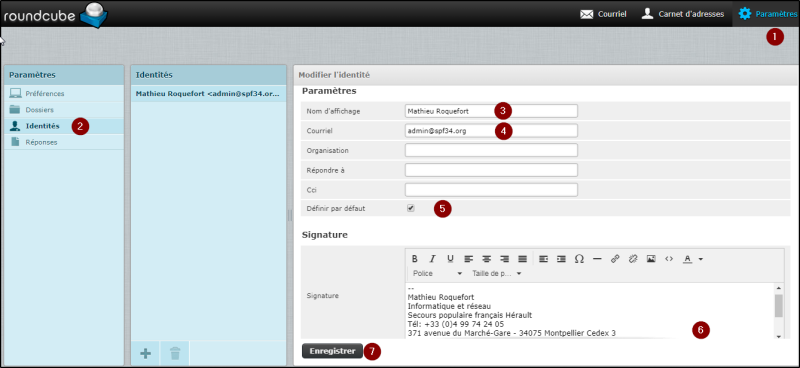The image size is (800, 368).
Task: Toggle underline formatting in signature editor
Action: (x=450, y=259)
